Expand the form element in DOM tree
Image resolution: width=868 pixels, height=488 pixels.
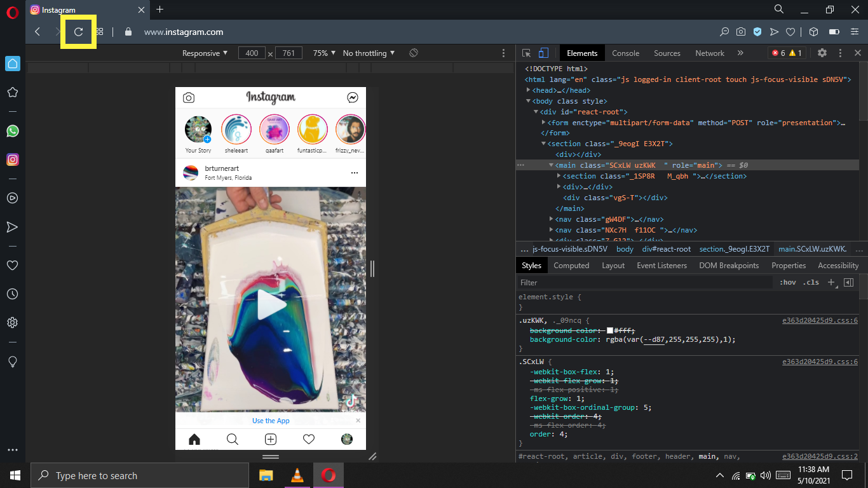[x=543, y=123]
